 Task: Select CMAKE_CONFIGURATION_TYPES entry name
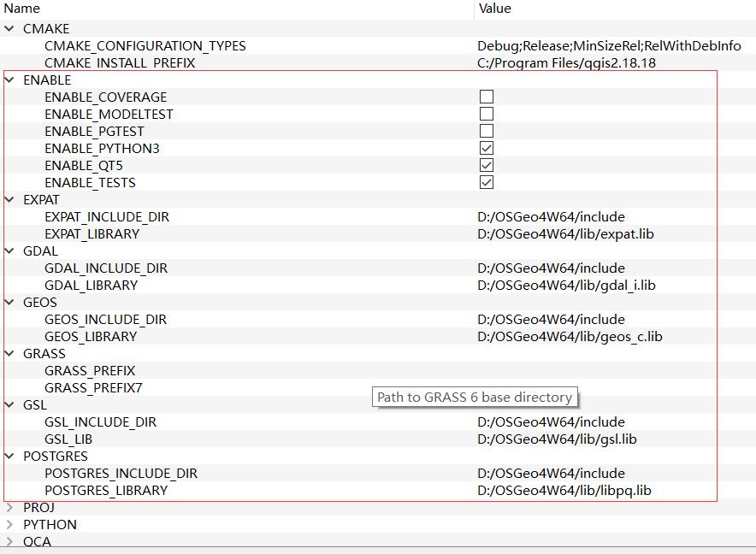click(x=145, y=46)
